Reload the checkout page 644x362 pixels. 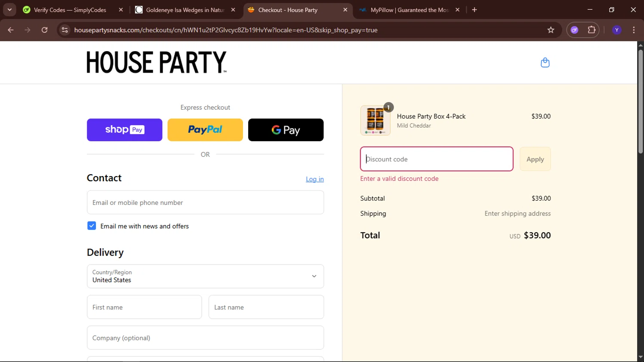(45, 30)
